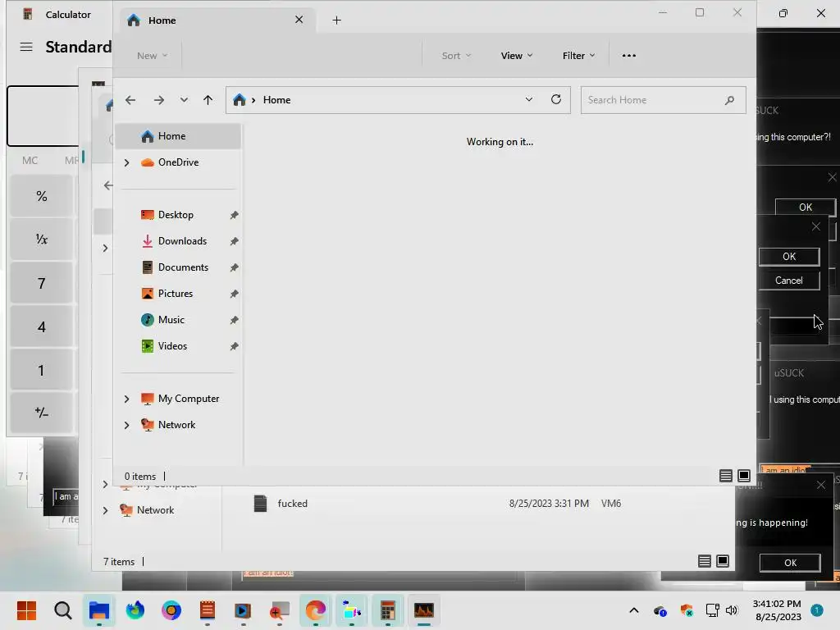Open recent locations chevron next to forward arrow
The image size is (840, 630).
pyautogui.click(x=184, y=100)
